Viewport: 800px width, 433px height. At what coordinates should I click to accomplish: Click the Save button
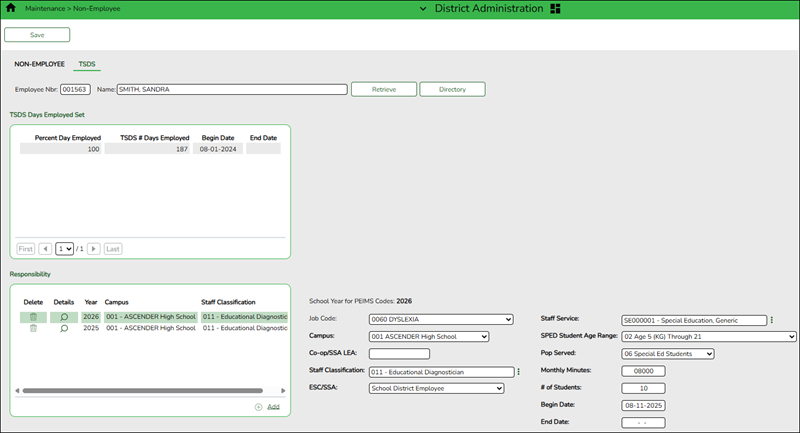(x=37, y=35)
